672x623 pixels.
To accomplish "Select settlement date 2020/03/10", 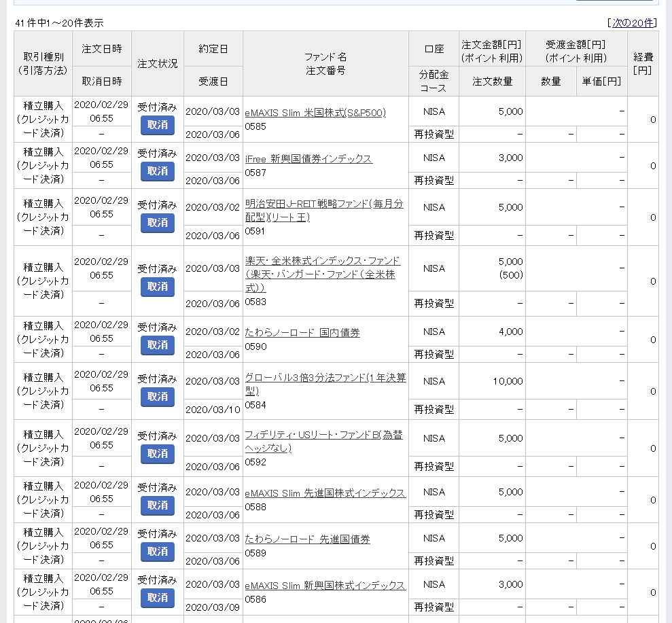I will pos(213,410).
